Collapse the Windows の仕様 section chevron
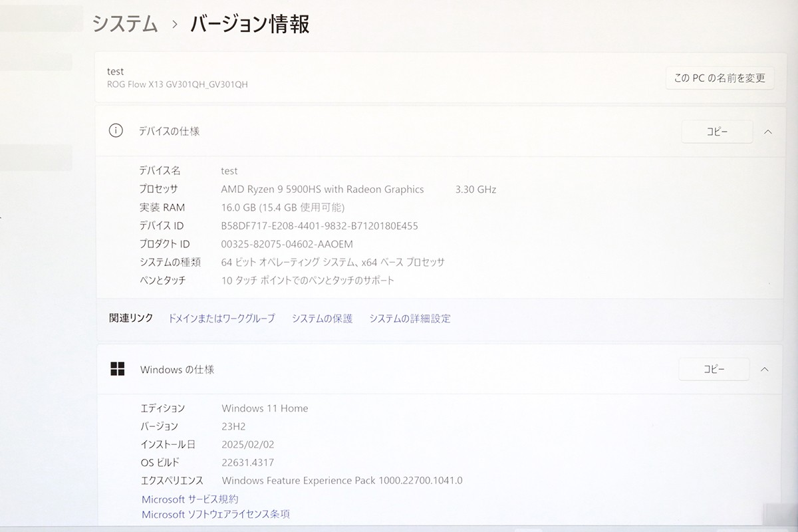The height and width of the screenshot is (532, 798). click(765, 369)
